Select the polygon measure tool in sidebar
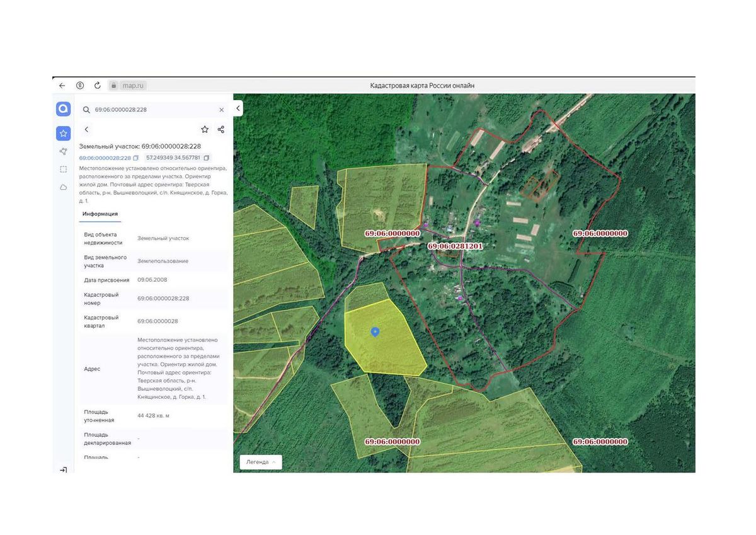756x535 pixels. point(63,151)
